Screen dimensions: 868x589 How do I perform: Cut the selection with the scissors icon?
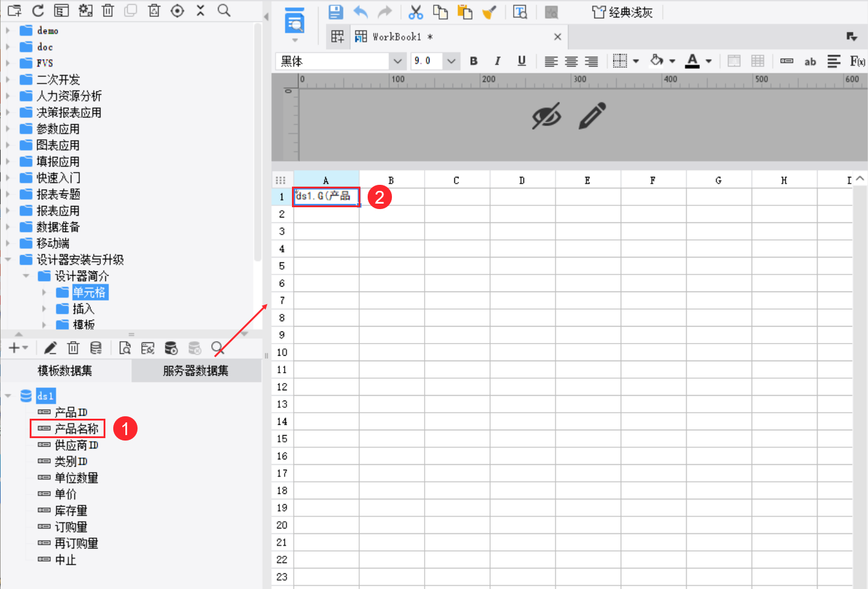tap(416, 12)
